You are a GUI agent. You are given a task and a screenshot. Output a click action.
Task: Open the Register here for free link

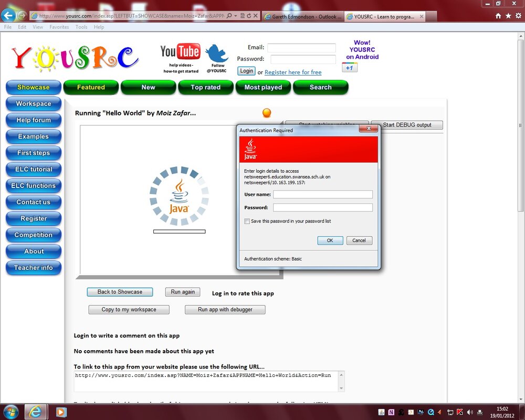[293, 72]
